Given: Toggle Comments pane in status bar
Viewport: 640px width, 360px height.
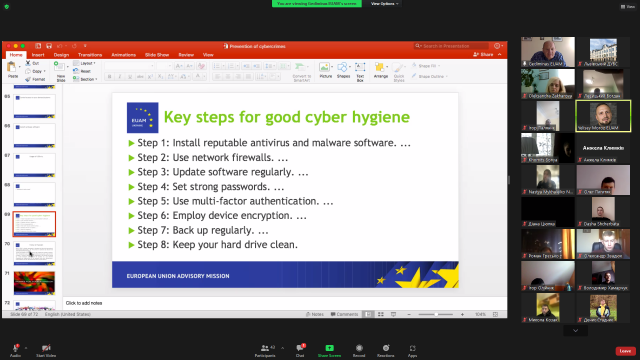Looking at the screenshot, I should [344, 314].
